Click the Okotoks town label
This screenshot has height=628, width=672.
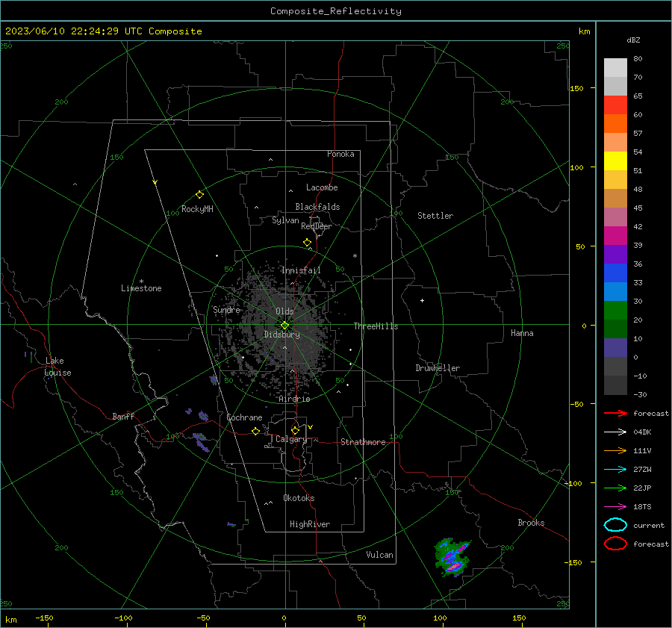299,498
